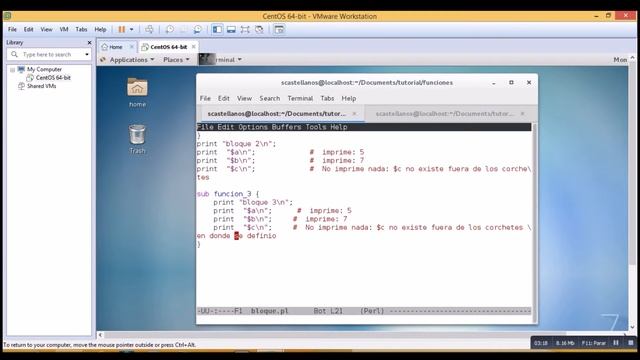Select the Trash desktop icon
Viewport: 640px width, 360px height.
click(x=137, y=139)
